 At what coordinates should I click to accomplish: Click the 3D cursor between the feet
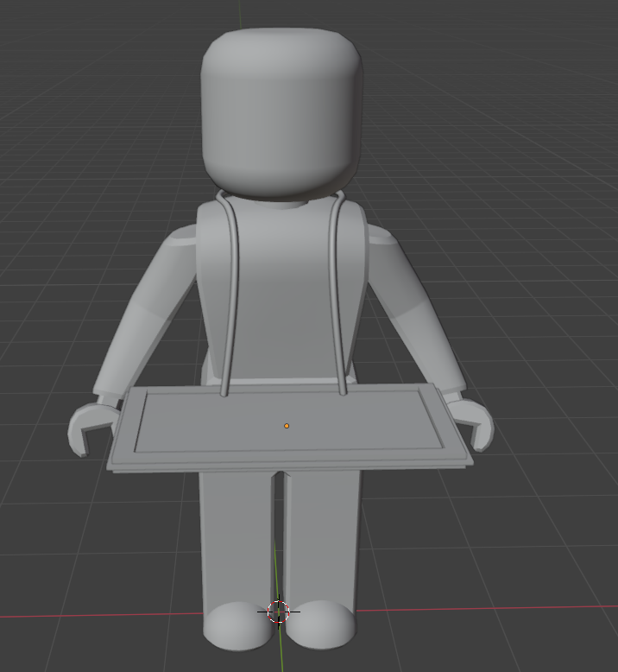coord(279,612)
